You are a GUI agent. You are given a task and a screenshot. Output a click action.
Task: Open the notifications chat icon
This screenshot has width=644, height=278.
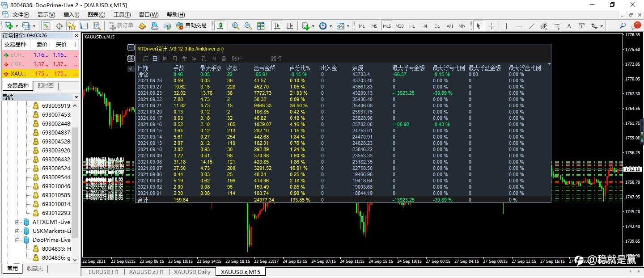pyautogui.click(x=635, y=25)
